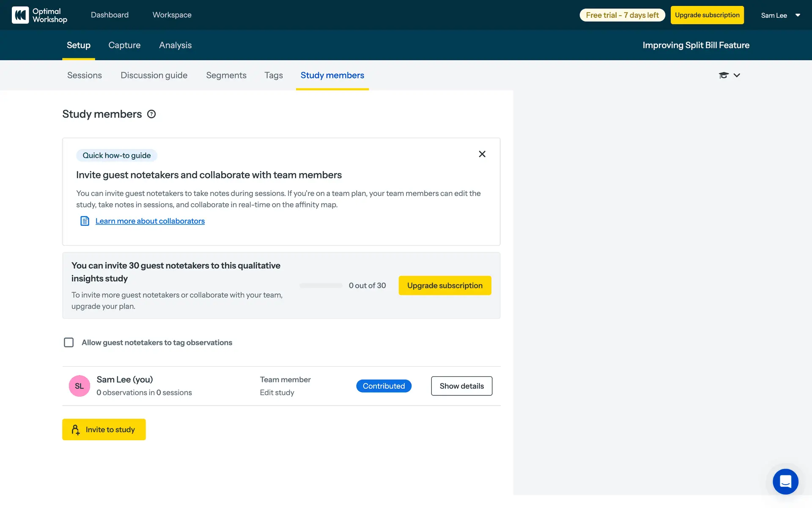Click the document icon beside Learn more link
Viewport: 812px width, 508px height.
pyautogui.click(x=85, y=221)
